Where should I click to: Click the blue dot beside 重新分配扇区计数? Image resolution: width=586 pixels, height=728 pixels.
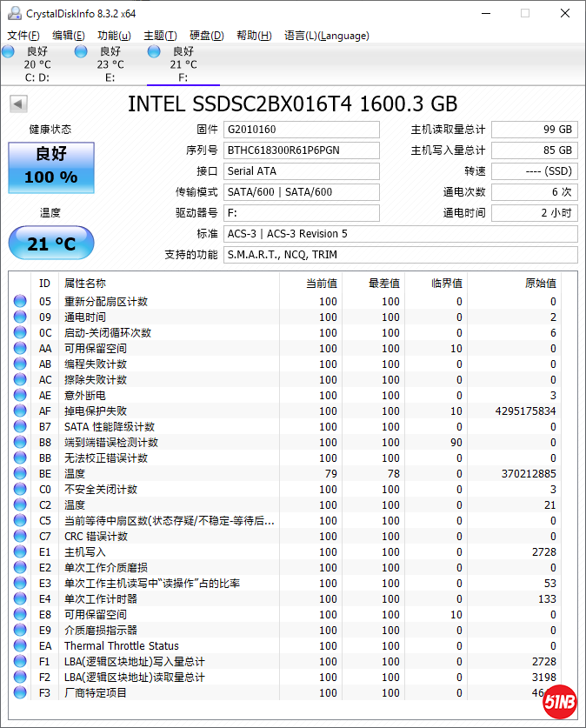pos(20,301)
